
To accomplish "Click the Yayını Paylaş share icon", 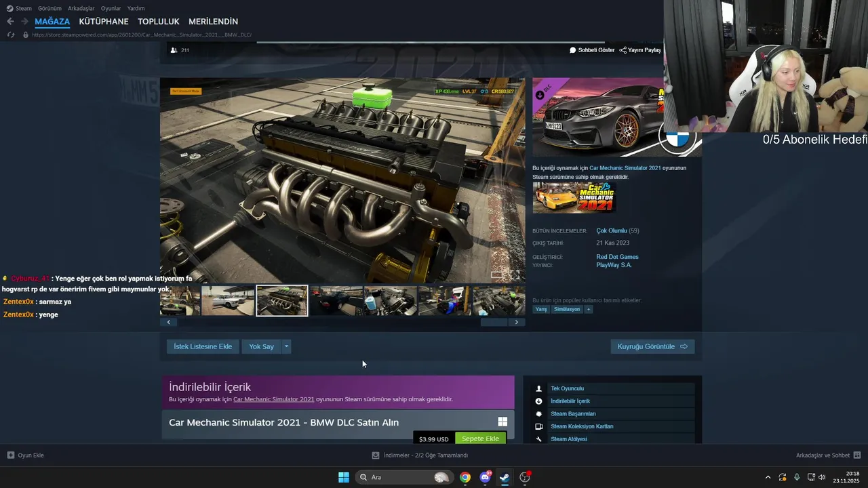I will 623,50.
